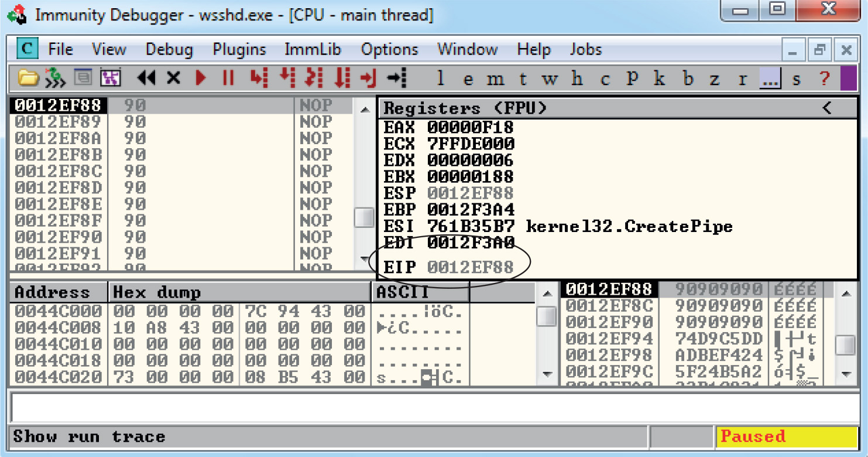Open the Debug menu
Screen dimensions: 868x457
pyautogui.click(x=169, y=50)
